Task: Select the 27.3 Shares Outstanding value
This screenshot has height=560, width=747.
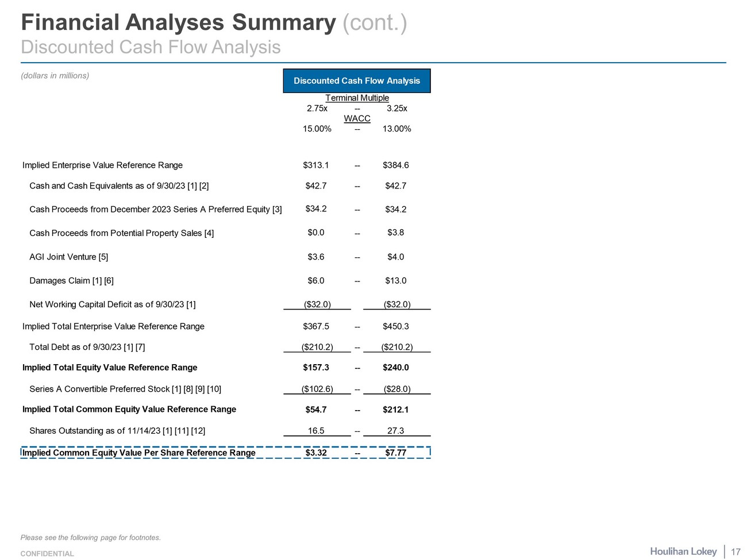Action: pos(395,431)
